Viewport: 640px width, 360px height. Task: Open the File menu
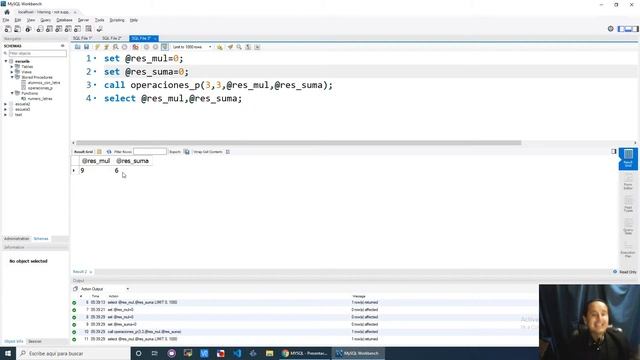click(x=6, y=20)
